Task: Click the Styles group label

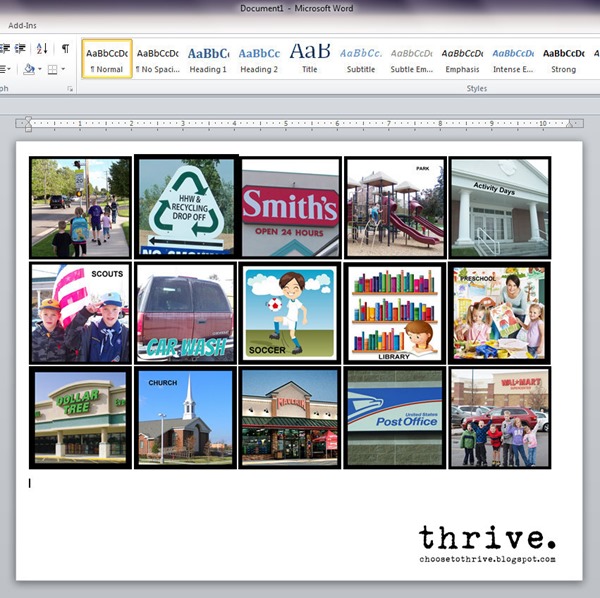Action: tap(477, 88)
